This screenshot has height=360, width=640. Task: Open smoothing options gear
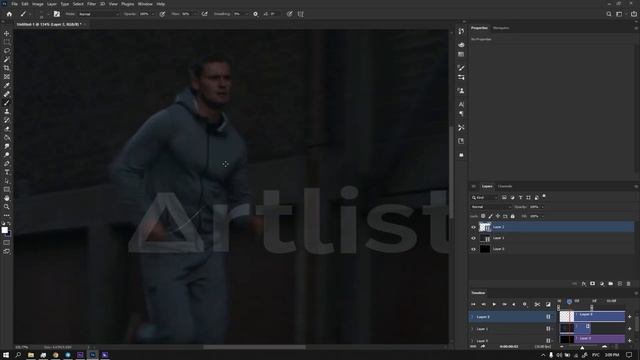(x=256, y=14)
